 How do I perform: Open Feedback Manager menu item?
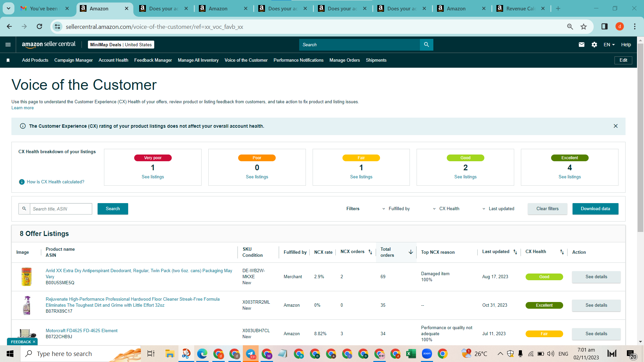153,60
